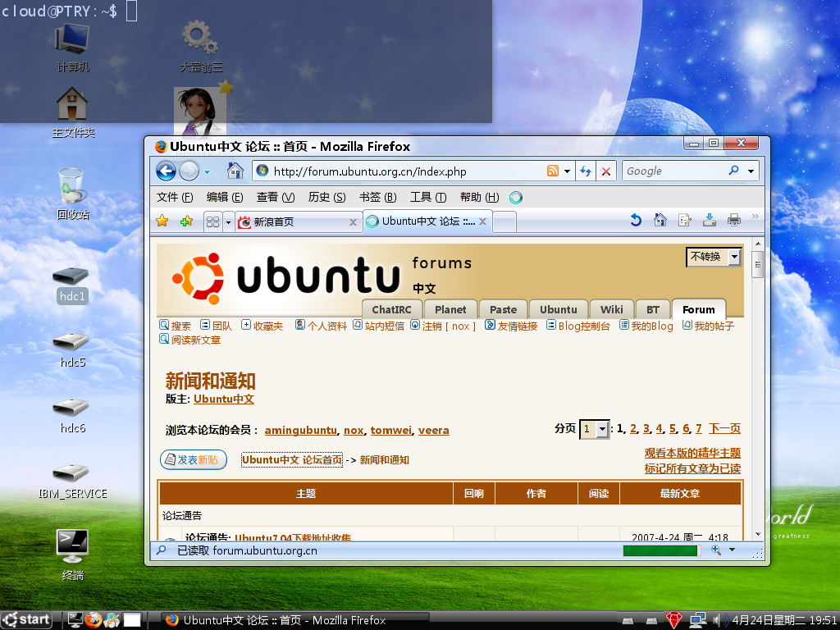Open the history dropdown next to forward button
This screenshot has height=630, width=840.
coord(208,172)
